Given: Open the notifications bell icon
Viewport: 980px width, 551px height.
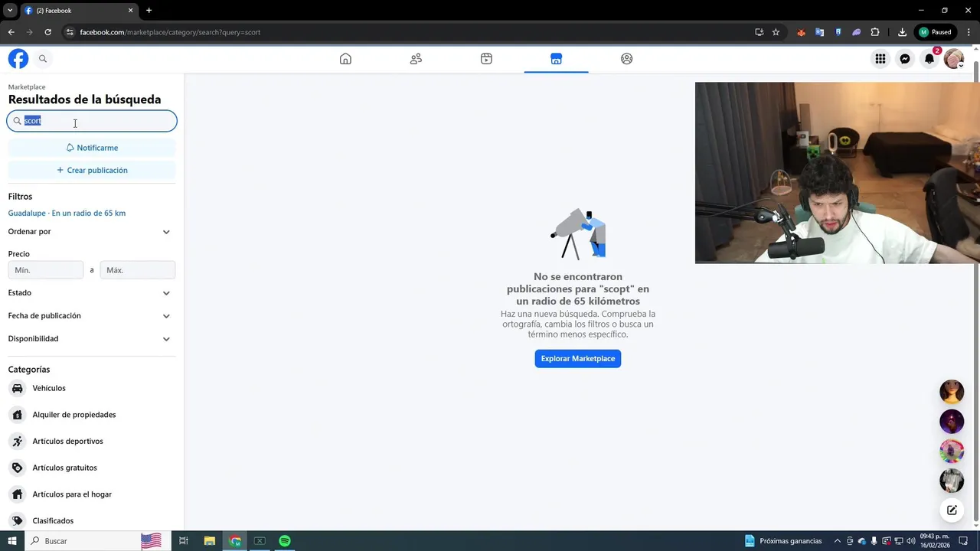Looking at the screenshot, I should coord(929,59).
